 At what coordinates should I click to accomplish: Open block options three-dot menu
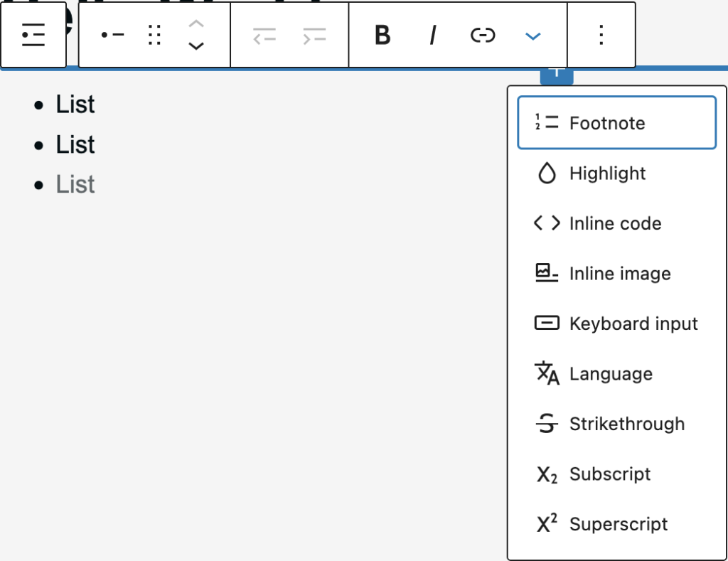601,35
